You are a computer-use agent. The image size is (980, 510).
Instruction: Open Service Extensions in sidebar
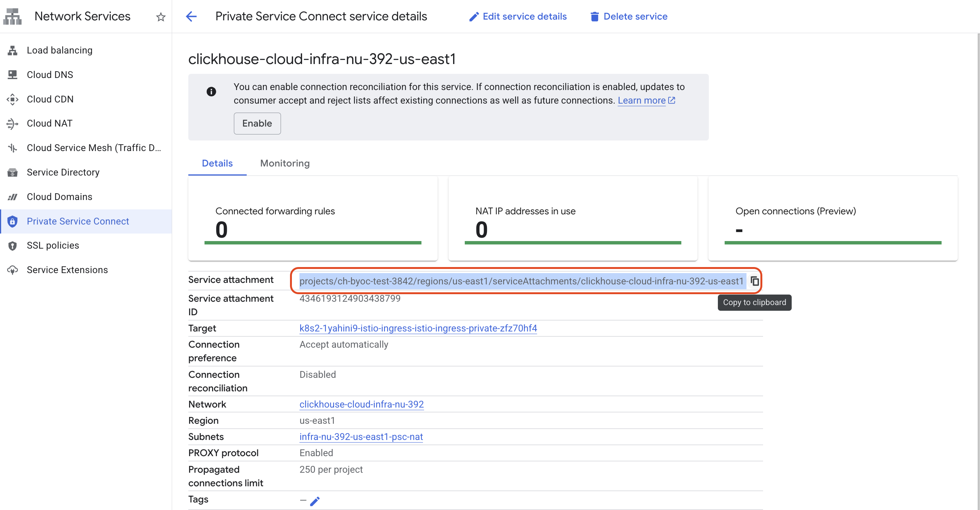click(x=67, y=270)
